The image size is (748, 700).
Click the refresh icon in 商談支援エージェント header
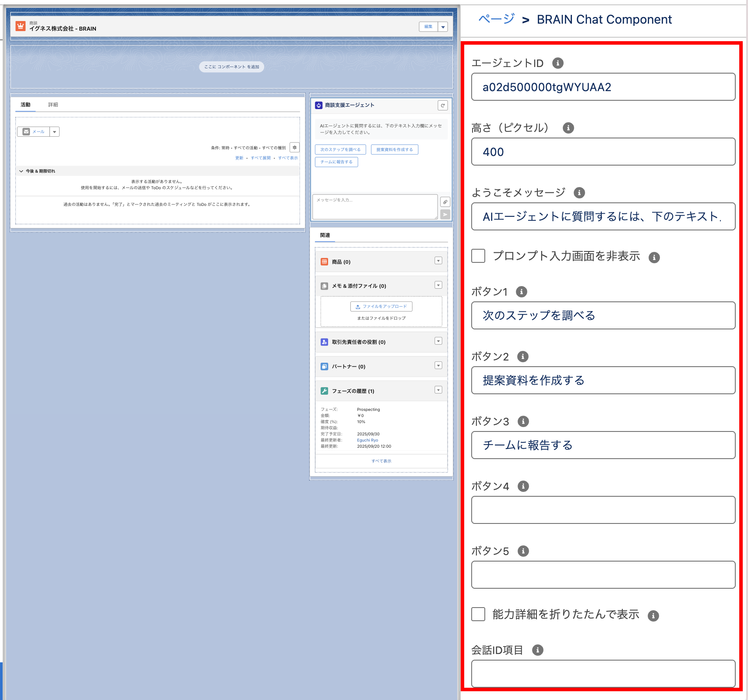pyautogui.click(x=443, y=106)
